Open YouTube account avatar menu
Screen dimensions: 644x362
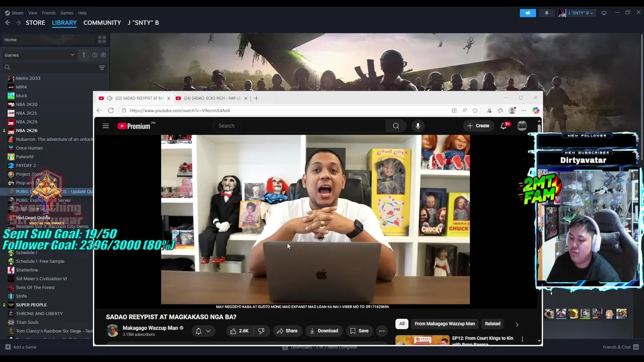point(522,126)
